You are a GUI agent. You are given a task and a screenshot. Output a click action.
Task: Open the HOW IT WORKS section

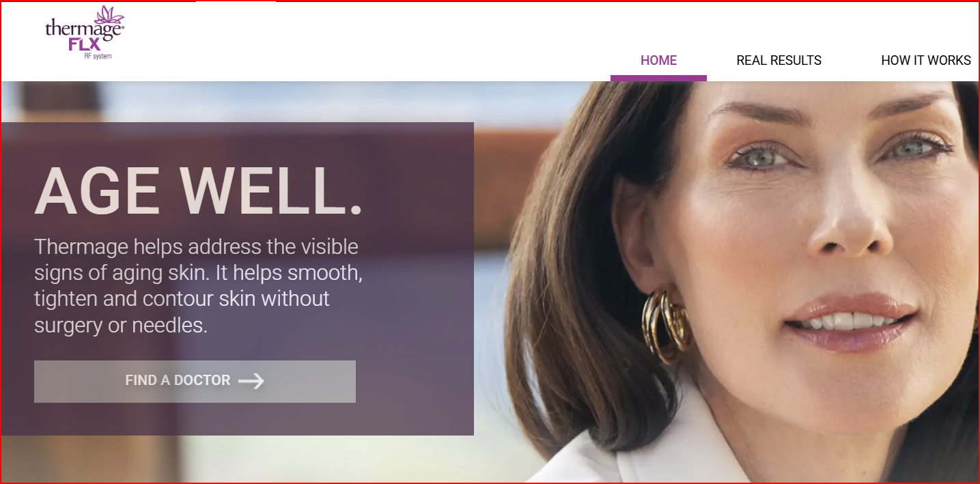click(x=926, y=60)
